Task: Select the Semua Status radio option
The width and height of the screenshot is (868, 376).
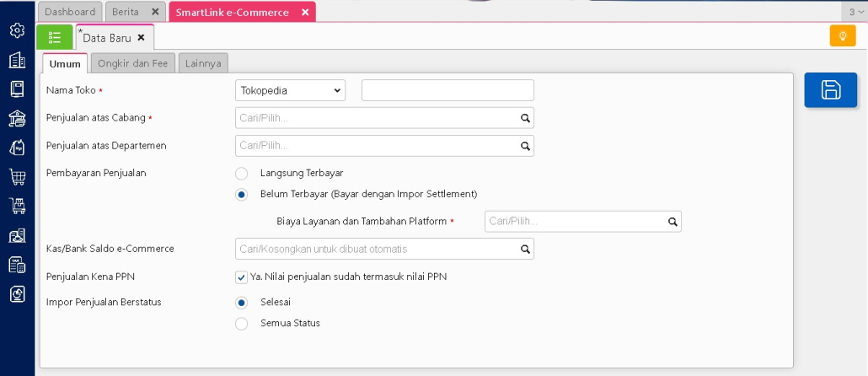Action: (x=242, y=324)
